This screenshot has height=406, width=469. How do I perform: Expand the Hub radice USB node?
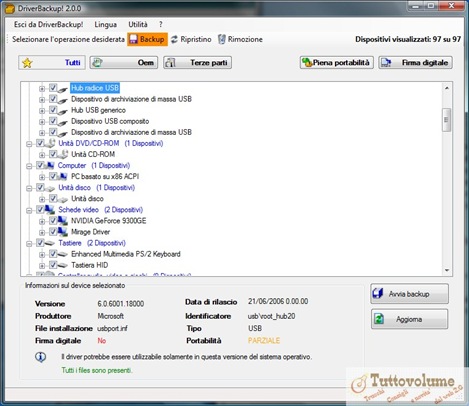click(42, 88)
